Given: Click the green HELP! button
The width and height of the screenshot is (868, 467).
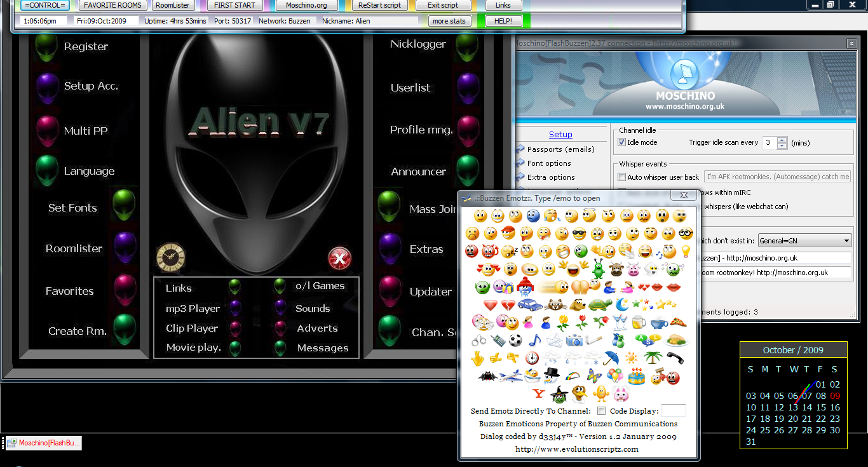Looking at the screenshot, I should (x=503, y=21).
